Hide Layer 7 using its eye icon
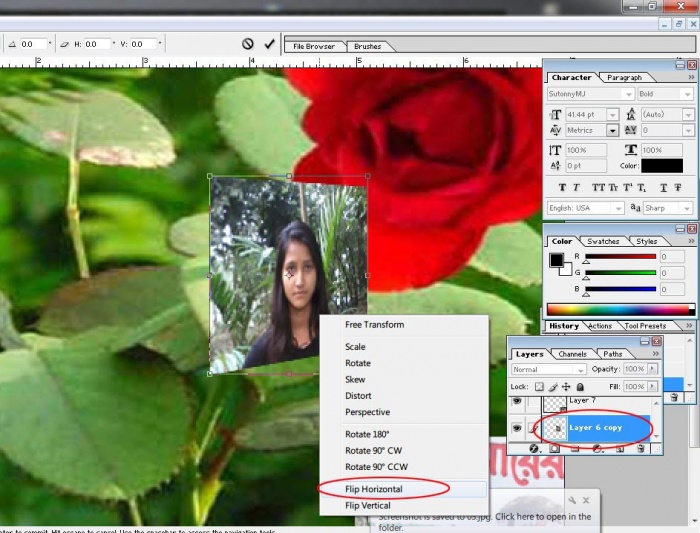 coord(517,402)
